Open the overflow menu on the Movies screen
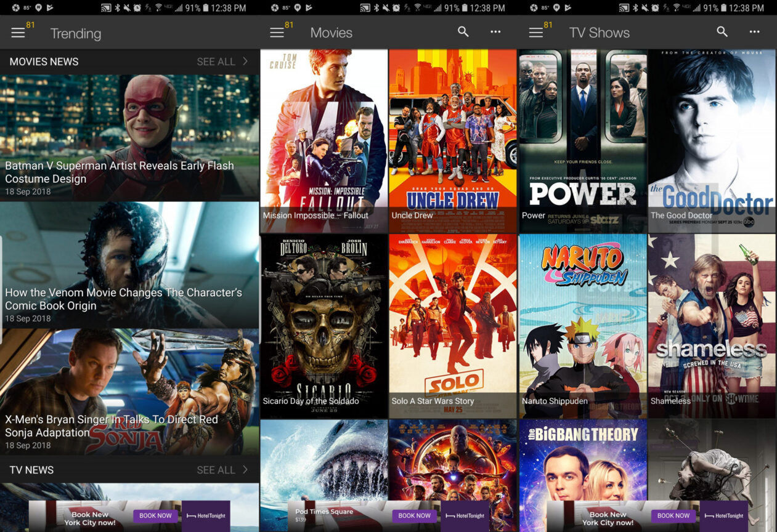The height and width of the screenshot is (532, 777). tap(495, 32)
